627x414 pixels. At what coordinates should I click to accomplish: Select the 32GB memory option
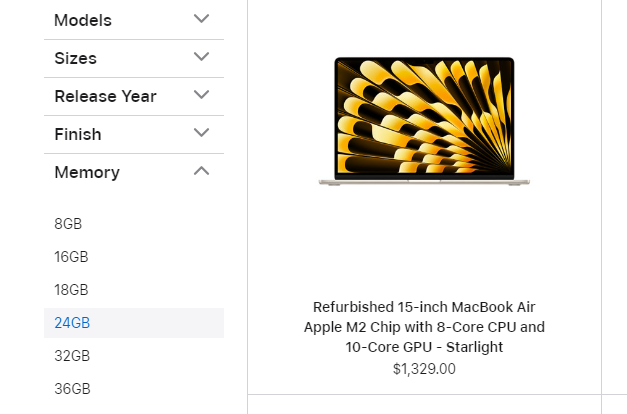pos(72,356)
